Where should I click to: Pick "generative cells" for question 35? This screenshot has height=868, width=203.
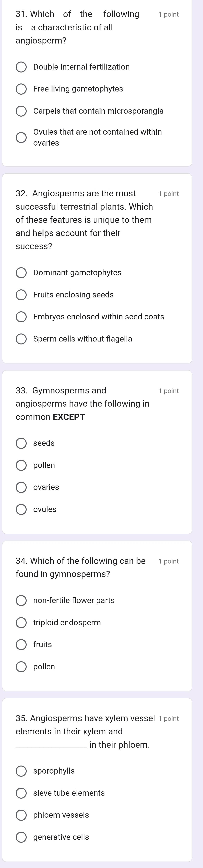tap(22, 837)
